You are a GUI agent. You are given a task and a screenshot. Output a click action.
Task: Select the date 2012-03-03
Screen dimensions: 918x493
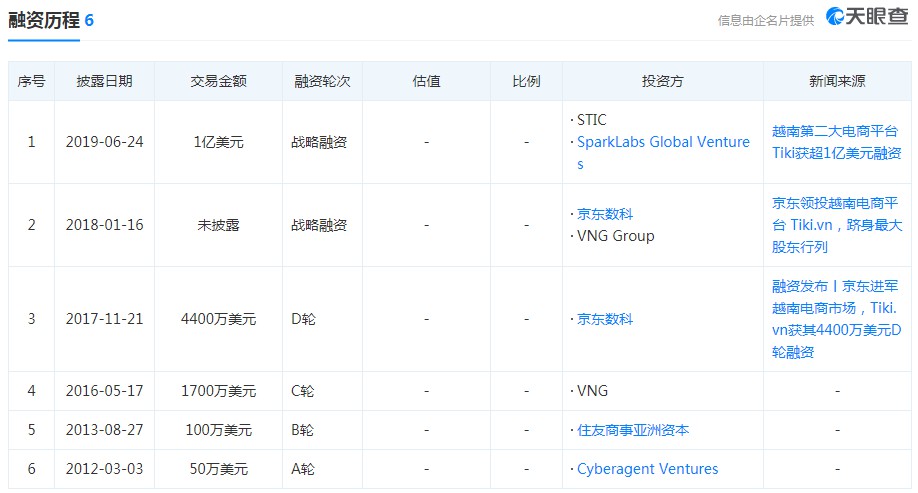tap(104, 469)
